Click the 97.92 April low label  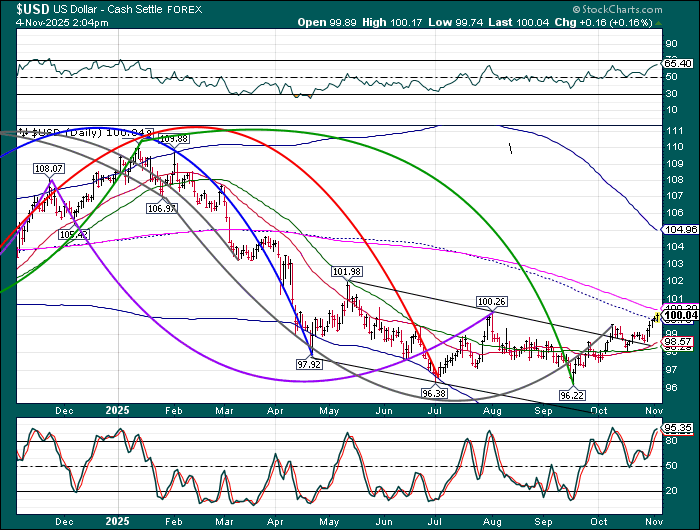[x=313, y=365]
